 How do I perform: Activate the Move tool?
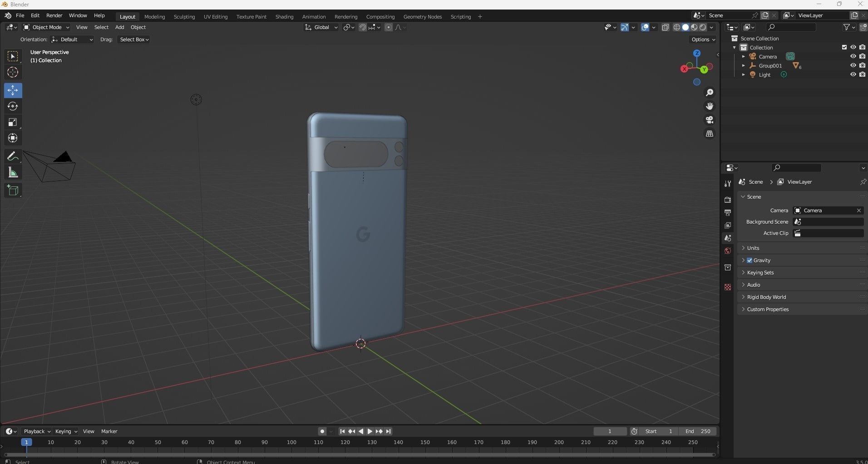pos(13,90)
